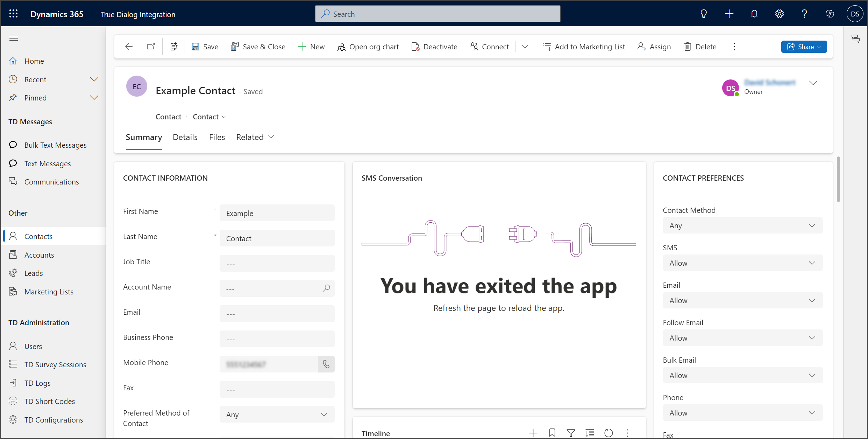
Task: Add to Marketing List
Action: 584,47
